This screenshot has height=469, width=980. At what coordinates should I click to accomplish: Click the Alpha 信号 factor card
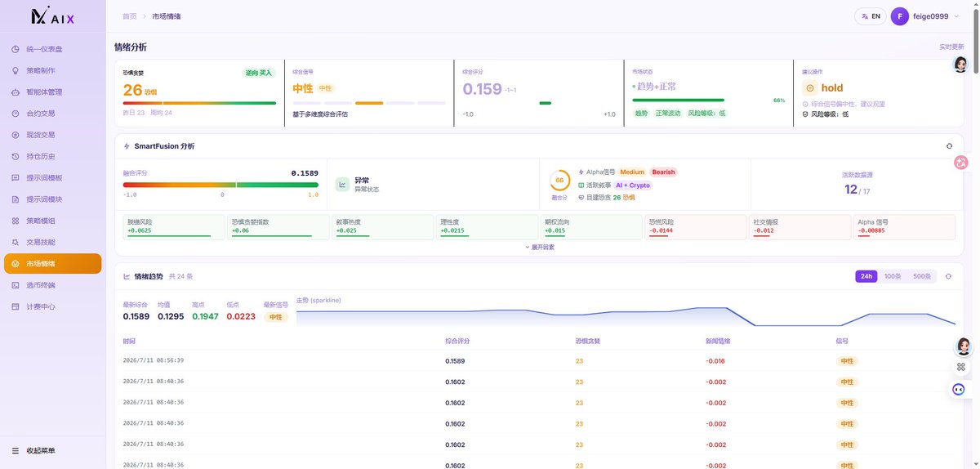point(904,227)
